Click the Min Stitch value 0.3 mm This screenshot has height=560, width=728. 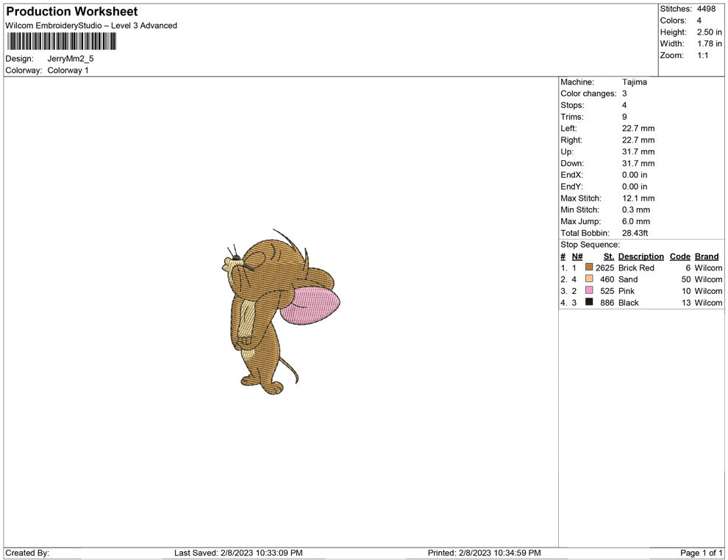click(x=636, y=209)
